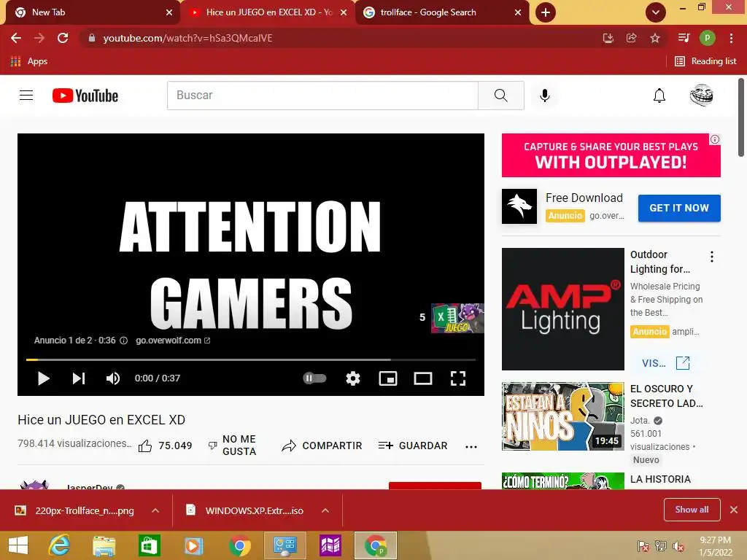The width and height of the screenshot is (747, 560).
Task: Click inside the Buscar search field
Action: tap(322, 96)
